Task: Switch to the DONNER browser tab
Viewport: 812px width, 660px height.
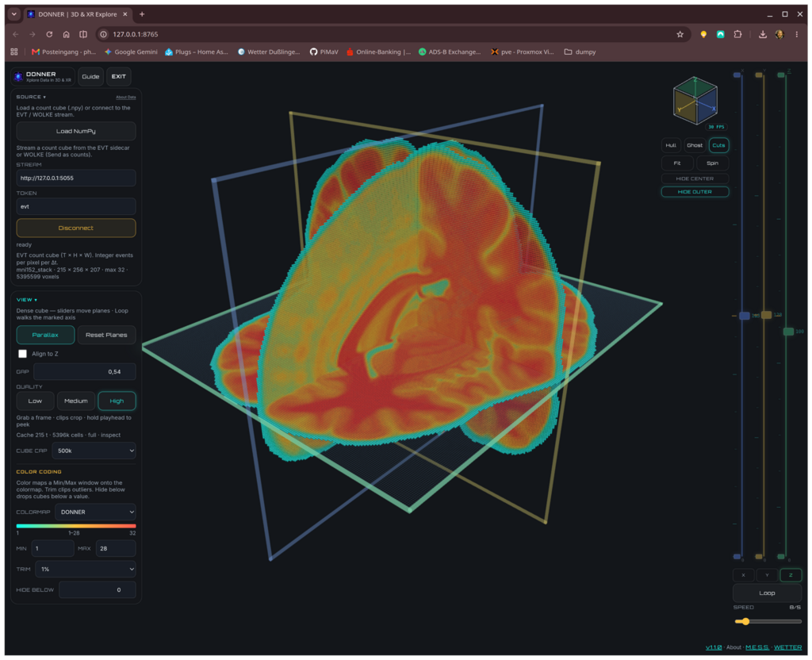Action: [78, 14]
